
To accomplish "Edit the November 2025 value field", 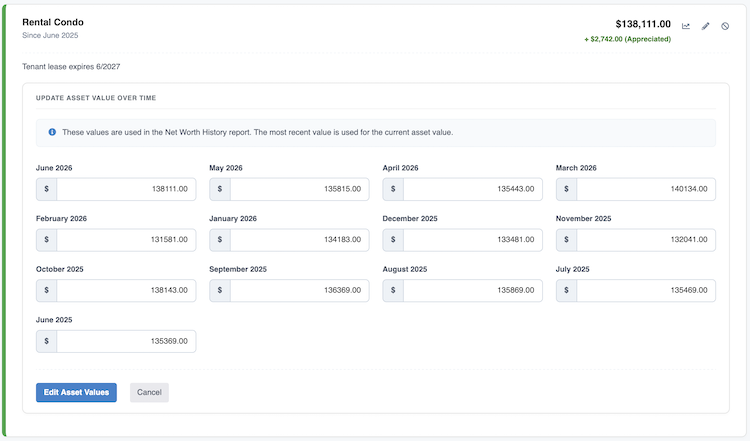I will point(646,240).
